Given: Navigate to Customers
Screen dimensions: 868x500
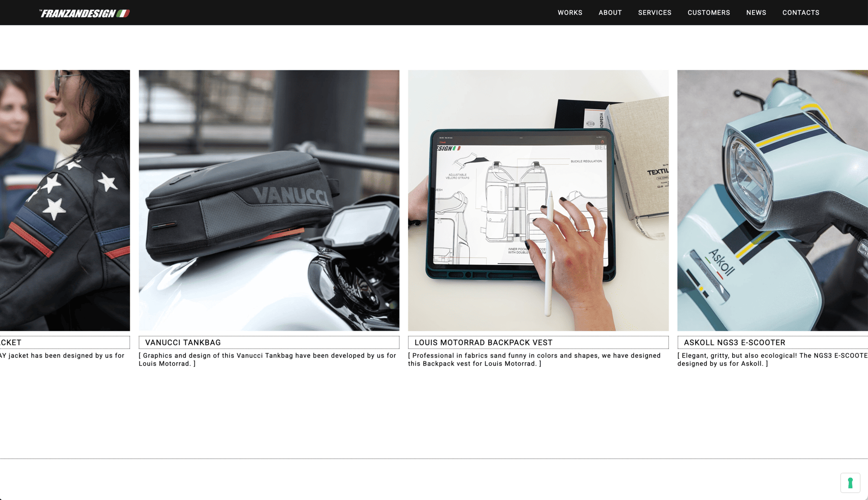Looking at the screenshot, I should 709,13.
